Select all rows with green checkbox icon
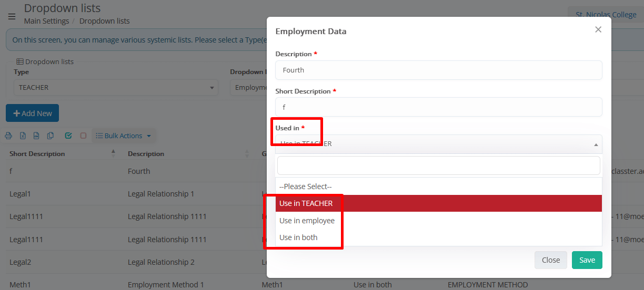The height and width of the screenshot is (290, 644). click(68, 136)
